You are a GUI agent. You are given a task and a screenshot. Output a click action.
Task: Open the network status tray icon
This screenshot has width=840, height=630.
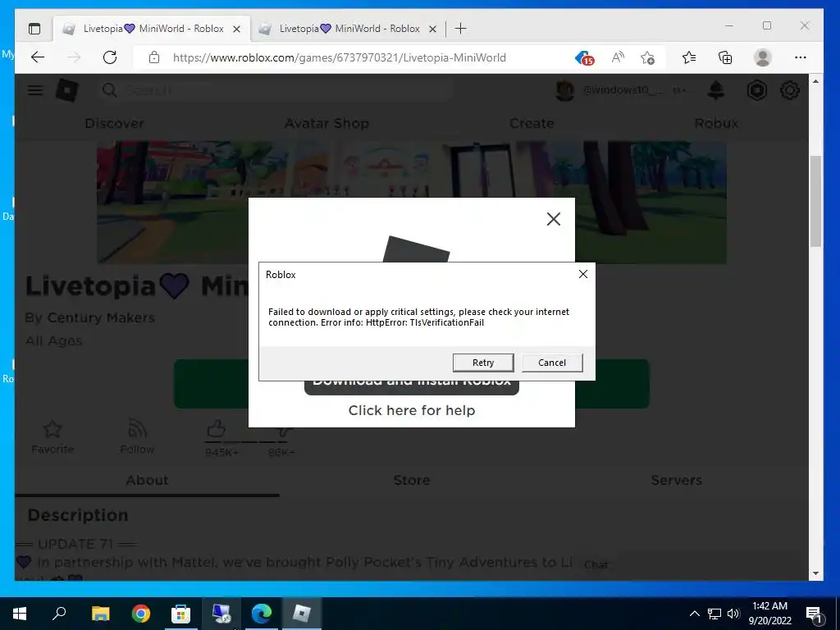coord(714,614)
